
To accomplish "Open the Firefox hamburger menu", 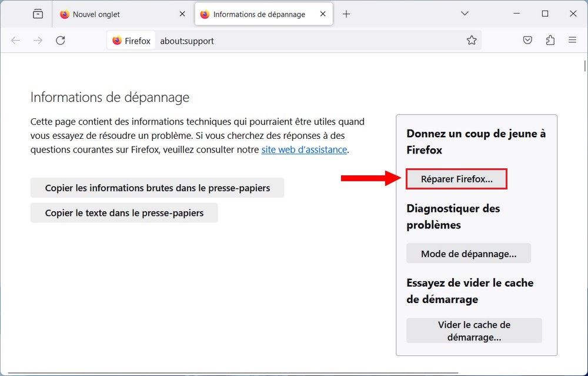I will click(572, 40).
